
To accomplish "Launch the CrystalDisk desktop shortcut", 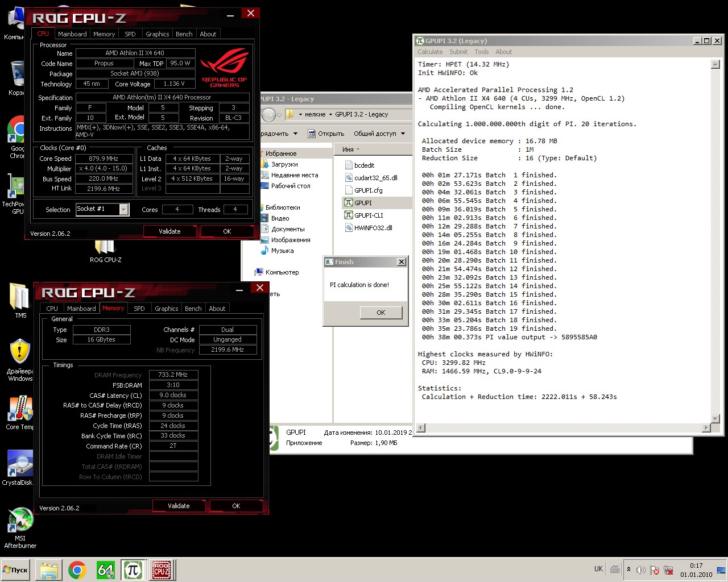I will [18, 468].
